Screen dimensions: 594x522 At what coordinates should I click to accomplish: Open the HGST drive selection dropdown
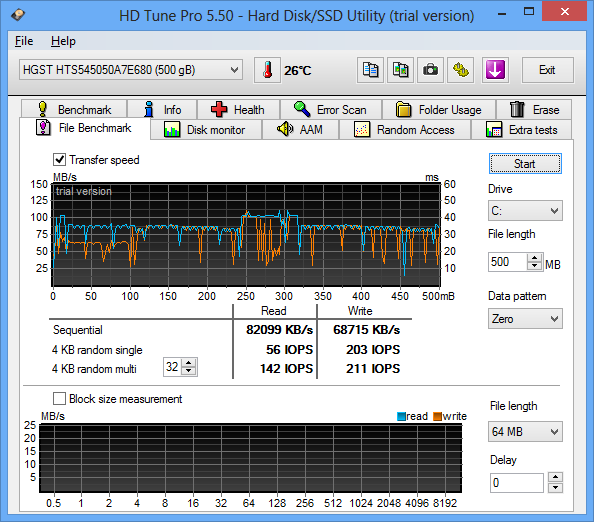tap(131, 70)
